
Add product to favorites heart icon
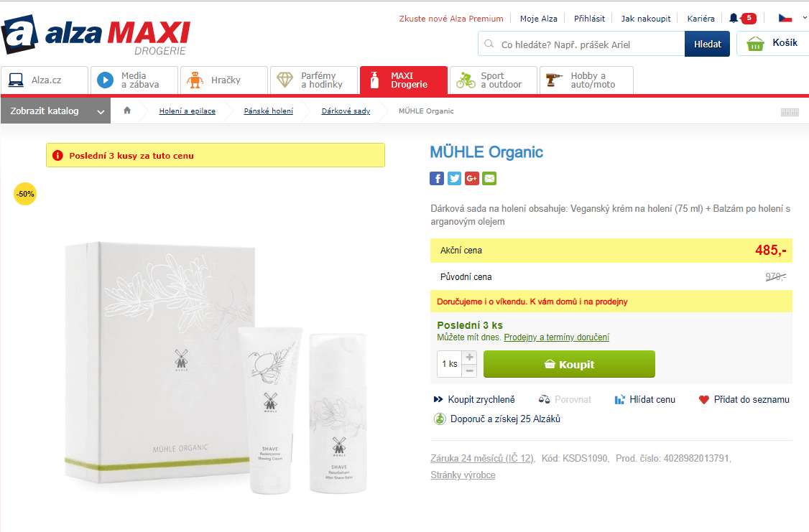click(704, 399)
